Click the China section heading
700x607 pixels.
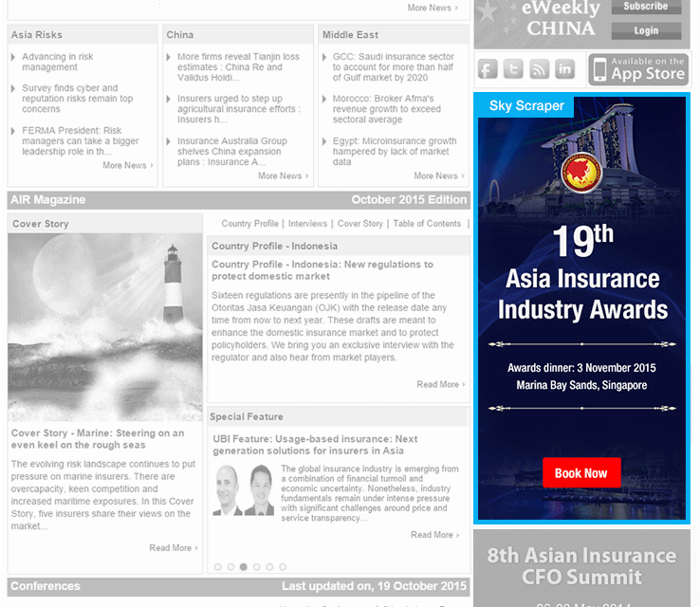(x=180, y=35)
